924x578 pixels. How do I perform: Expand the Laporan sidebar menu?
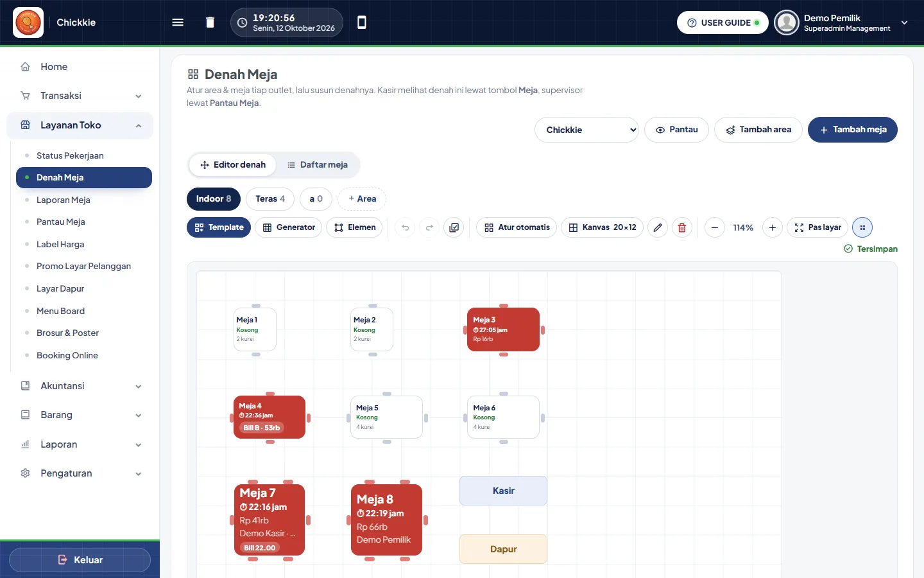(x=80, y=444)
